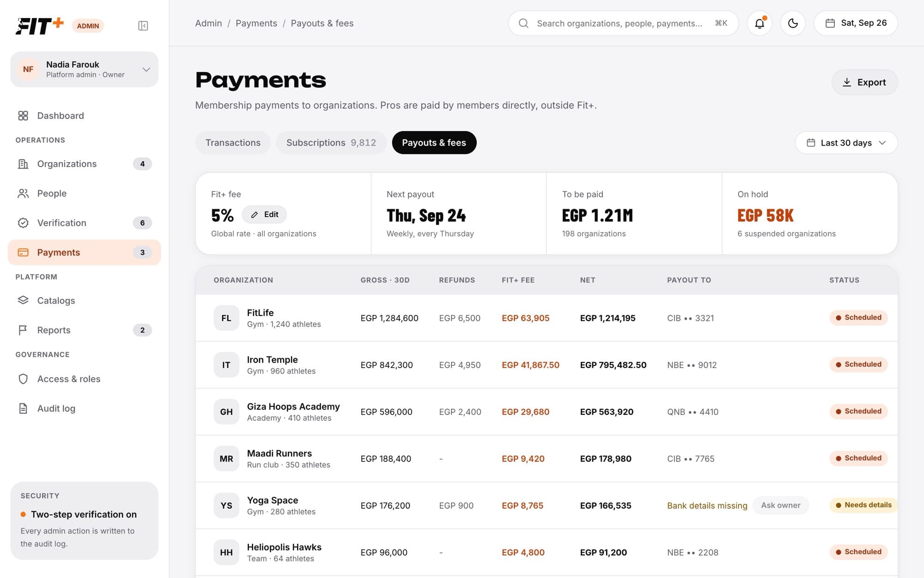Click the YS avatar for Yoga Space
Viewport: 924px width, 578px height.
pyautogui.click(x=226, y=505)
